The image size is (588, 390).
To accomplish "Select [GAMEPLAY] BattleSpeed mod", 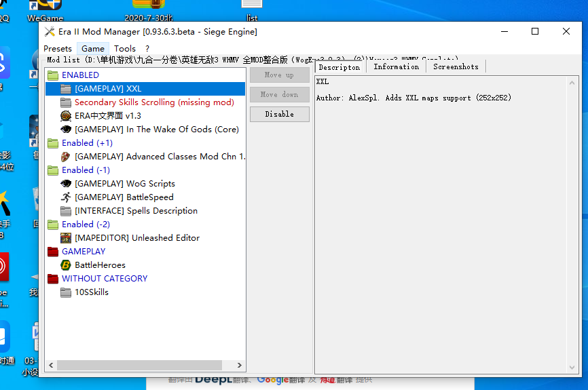I will coord(124,197).
